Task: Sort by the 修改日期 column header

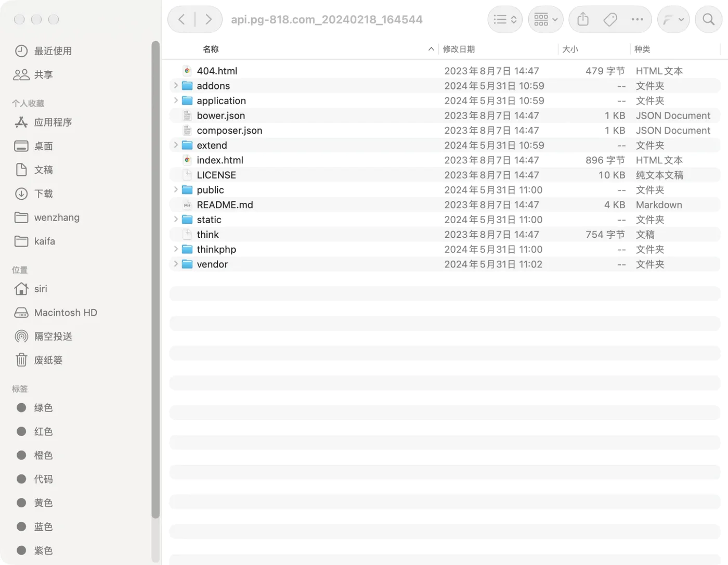Action: (x=459, y=49)
